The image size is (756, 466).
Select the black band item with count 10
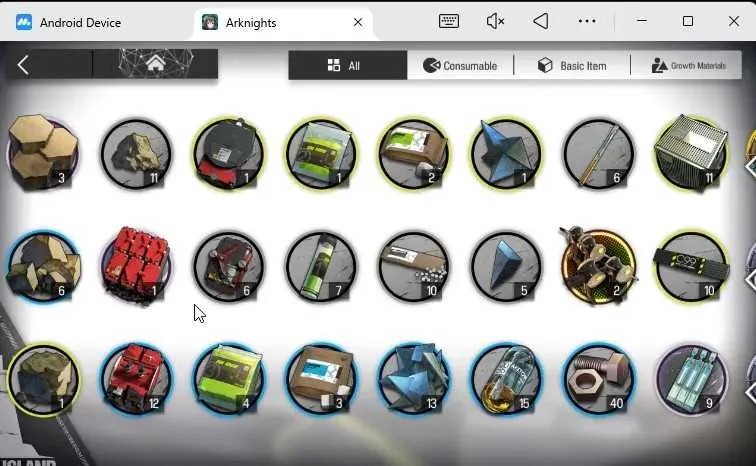click(x=691, y=266)
